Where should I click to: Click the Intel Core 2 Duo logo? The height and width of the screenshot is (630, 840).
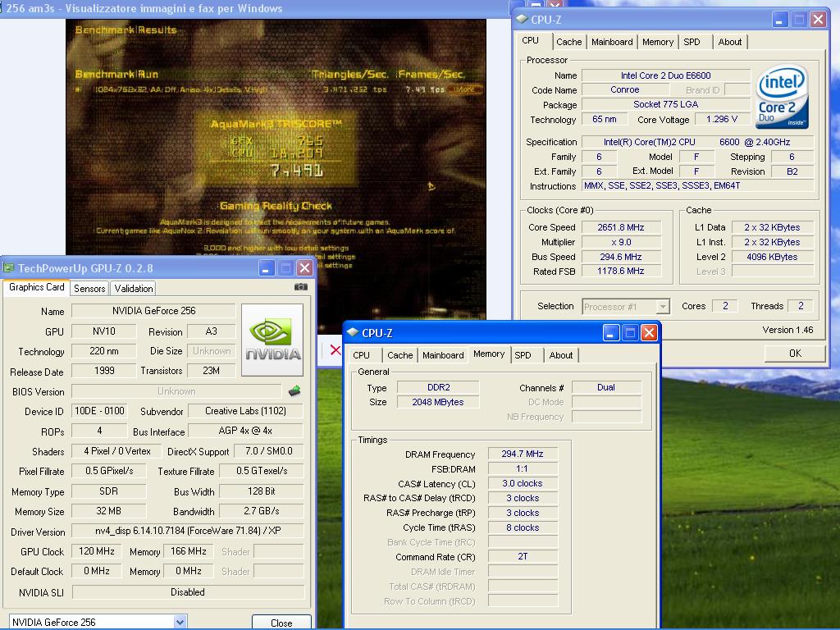tap(782, 97)
